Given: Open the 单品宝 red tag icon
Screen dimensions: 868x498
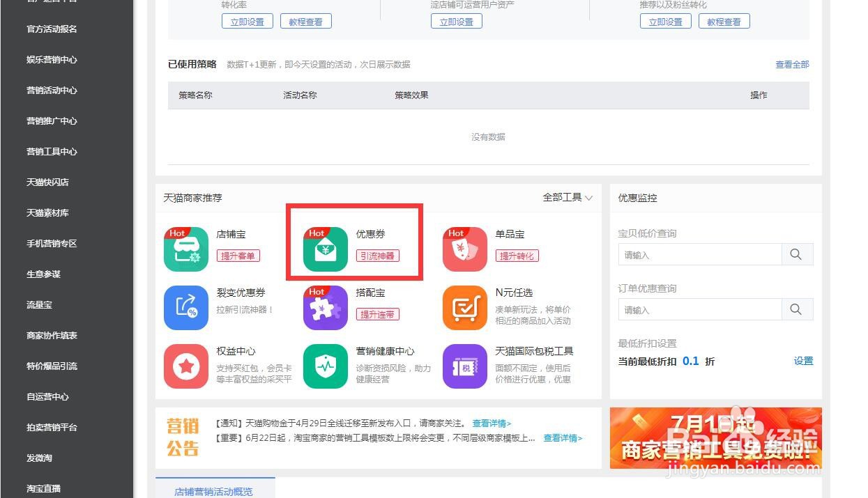Looking at the screenshot, I should (x=465, y=249).
